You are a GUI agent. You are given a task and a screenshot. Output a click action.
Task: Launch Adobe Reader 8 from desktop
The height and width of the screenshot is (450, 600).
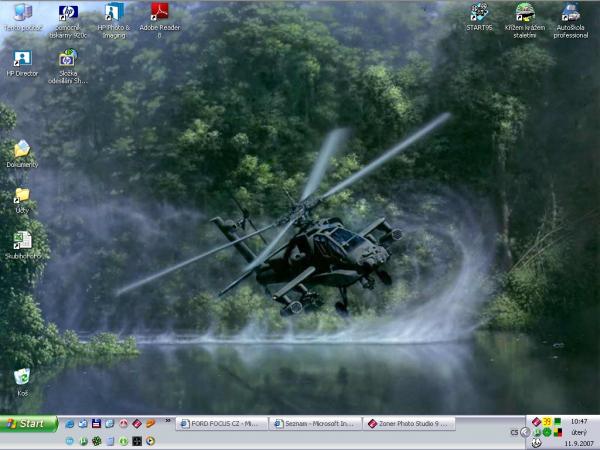point(159,13)
